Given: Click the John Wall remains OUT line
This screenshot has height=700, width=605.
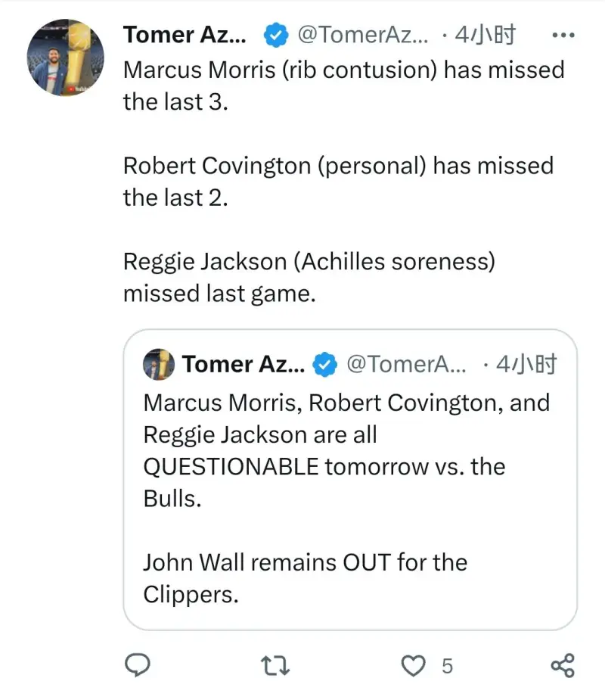Looking at the screenshot, I should (306, 579).
